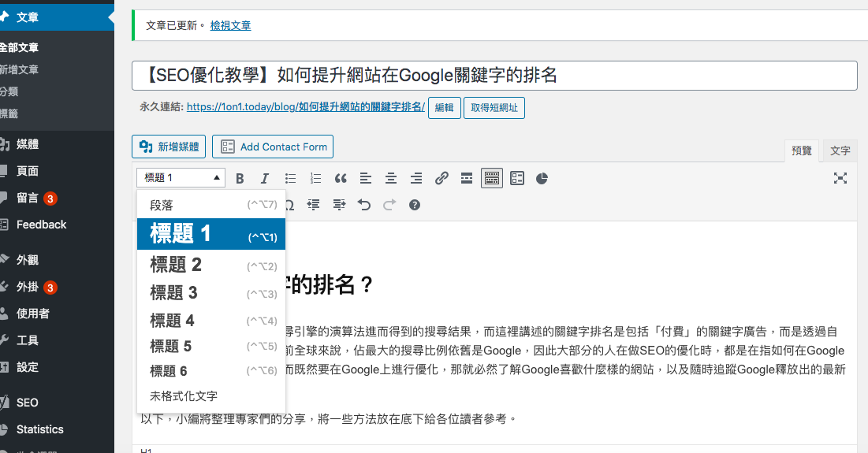The height and width of the screenshot is (453, 868).
Task: Switch to the 文字 editor tab
Action: (x=840, y=150)
